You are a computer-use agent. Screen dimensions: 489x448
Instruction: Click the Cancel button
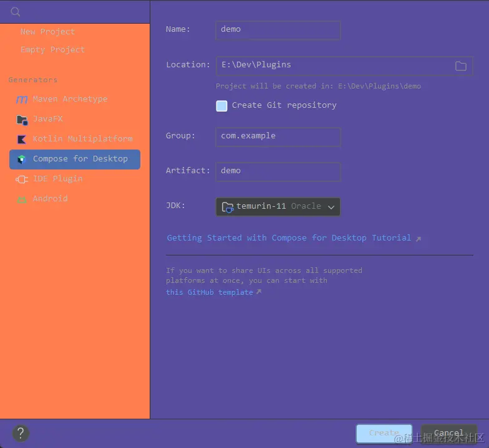[448, 434]
